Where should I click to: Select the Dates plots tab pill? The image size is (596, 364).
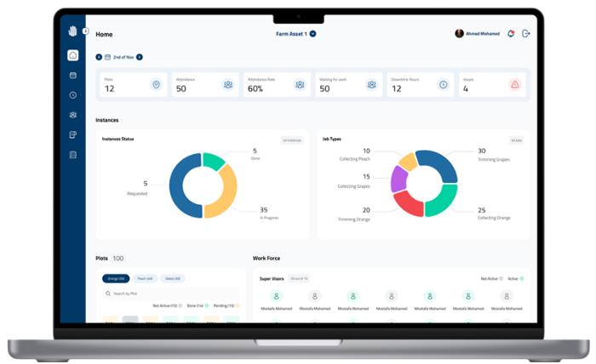pos(173,279)
